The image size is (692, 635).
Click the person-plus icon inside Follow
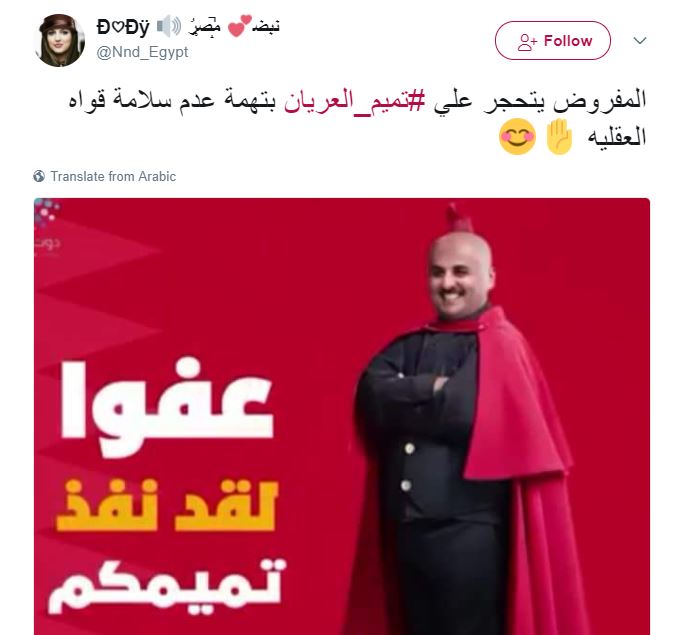(527, 41)
